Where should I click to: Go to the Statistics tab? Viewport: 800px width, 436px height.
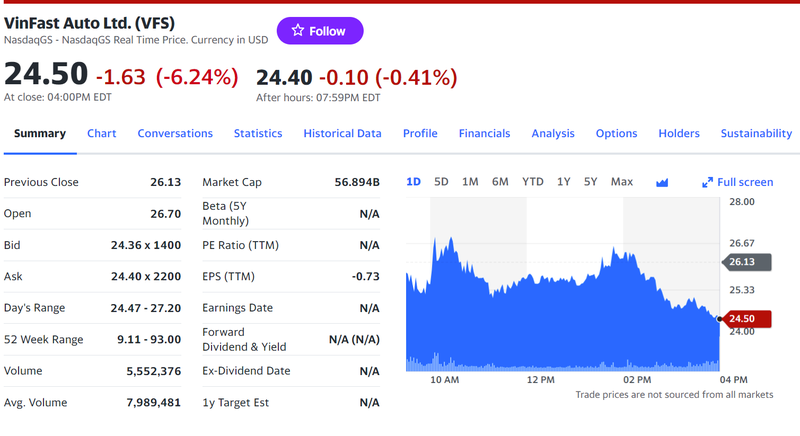point(258,133)
